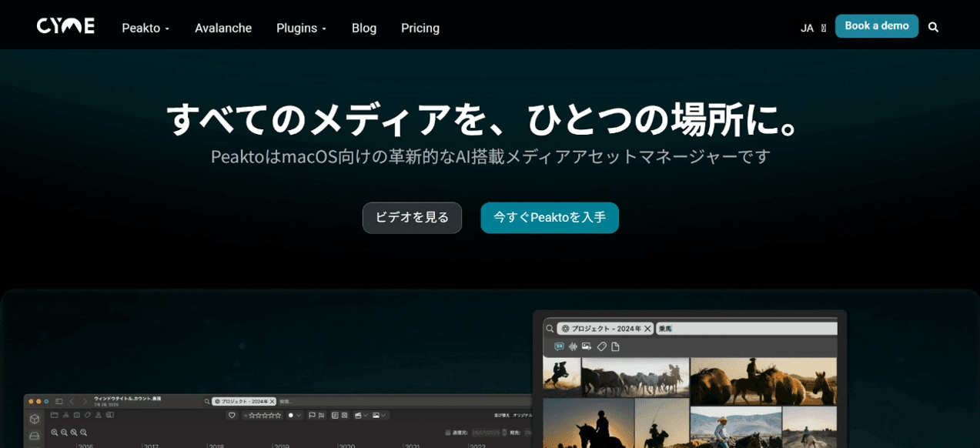The height and width of the screenshot is (448, 980).
Task: Remove the プロジェクト - 2024年 chip in the popup
Action: pyautogui.click(x=647, y=329)
